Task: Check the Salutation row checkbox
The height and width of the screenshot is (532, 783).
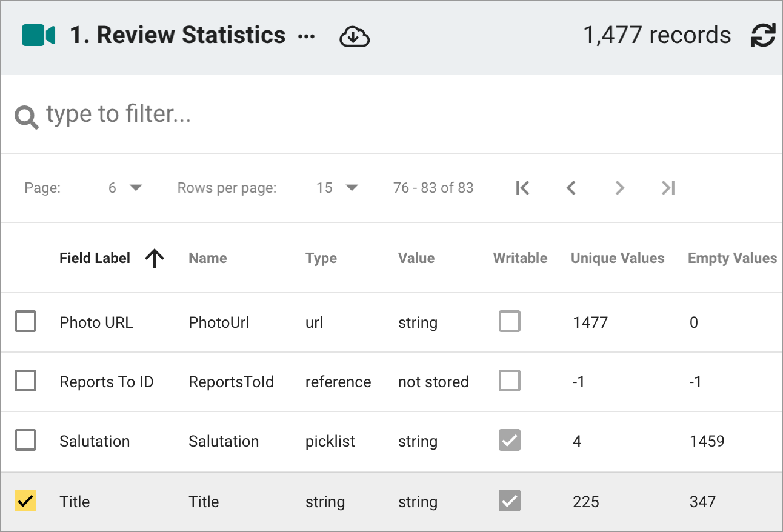Action: coord(25,441)
